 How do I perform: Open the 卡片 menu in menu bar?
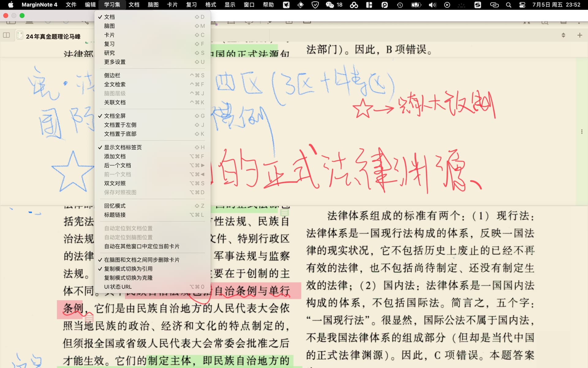click(172, 5)
